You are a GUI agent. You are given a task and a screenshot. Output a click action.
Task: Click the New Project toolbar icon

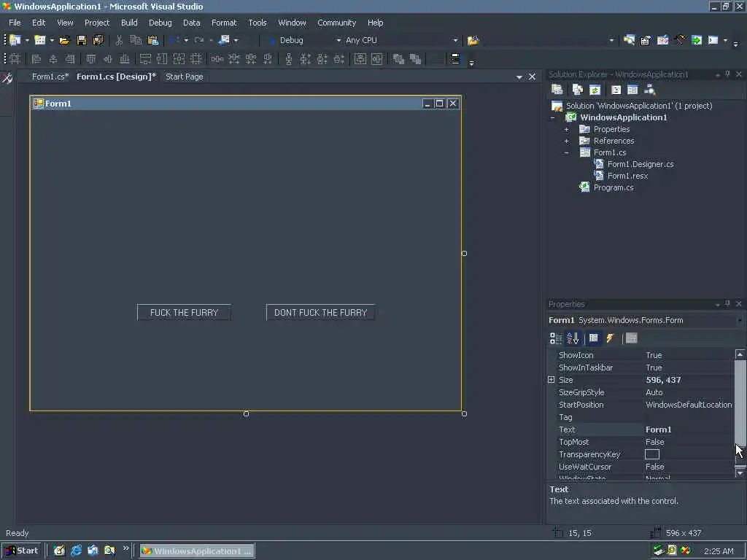pos(15,41)
